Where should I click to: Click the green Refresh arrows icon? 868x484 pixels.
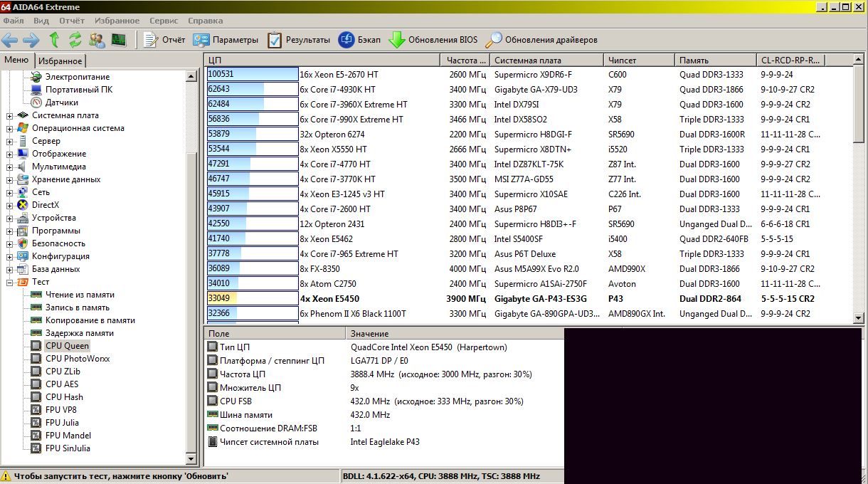tap(75, 40)
